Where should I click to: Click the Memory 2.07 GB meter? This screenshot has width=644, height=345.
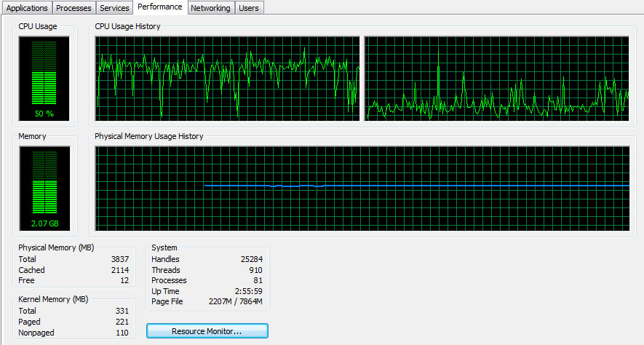(x=44, y=189)
